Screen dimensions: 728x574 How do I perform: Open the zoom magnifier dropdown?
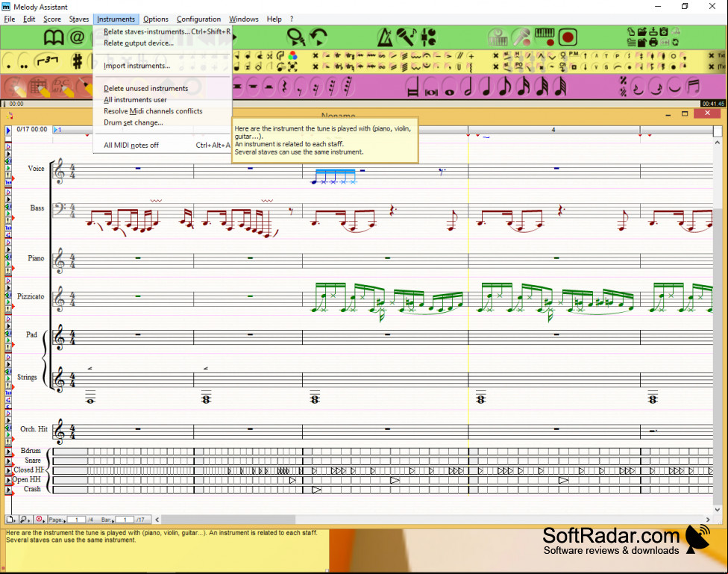coord(25,520)
